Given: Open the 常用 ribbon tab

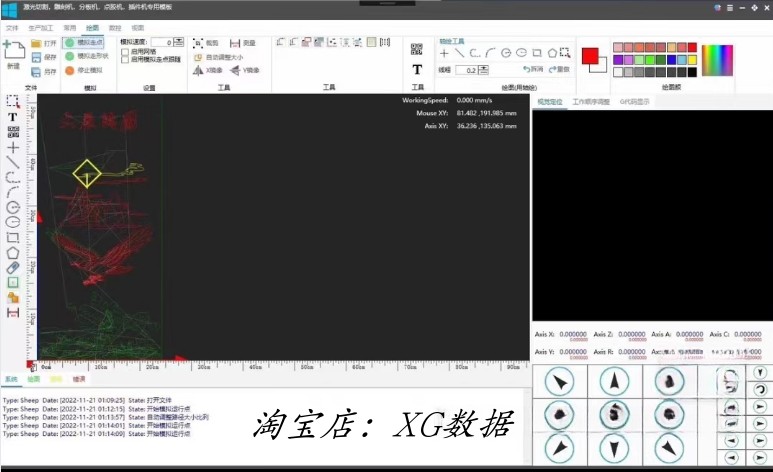Looking at the screenshot, I should pyautogui.click(x=70, y=28).
